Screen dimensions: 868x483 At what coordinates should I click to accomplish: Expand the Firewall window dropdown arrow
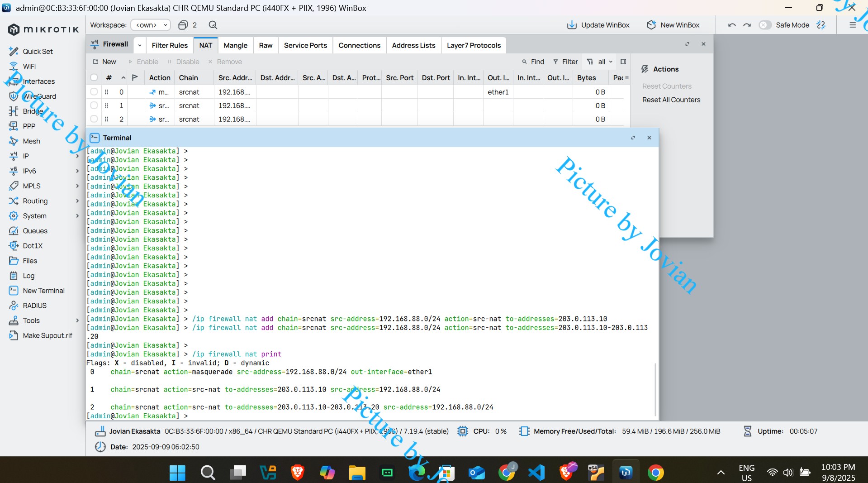[x=140, y=45]
